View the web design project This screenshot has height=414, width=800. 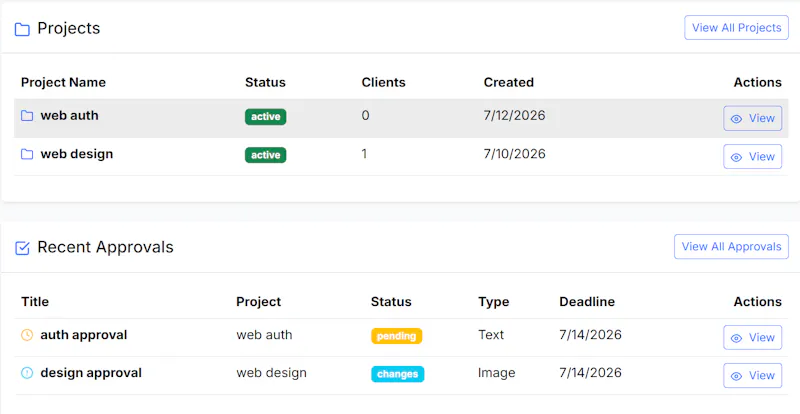point(753,157)
